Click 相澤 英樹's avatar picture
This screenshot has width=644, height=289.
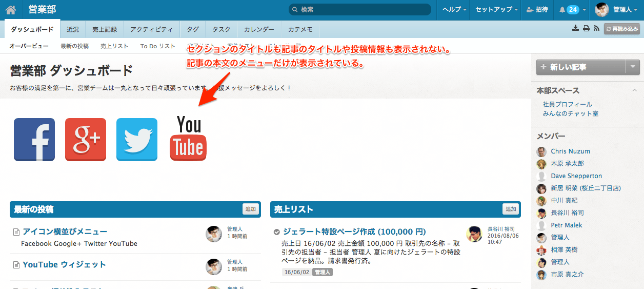pos(541,250)
